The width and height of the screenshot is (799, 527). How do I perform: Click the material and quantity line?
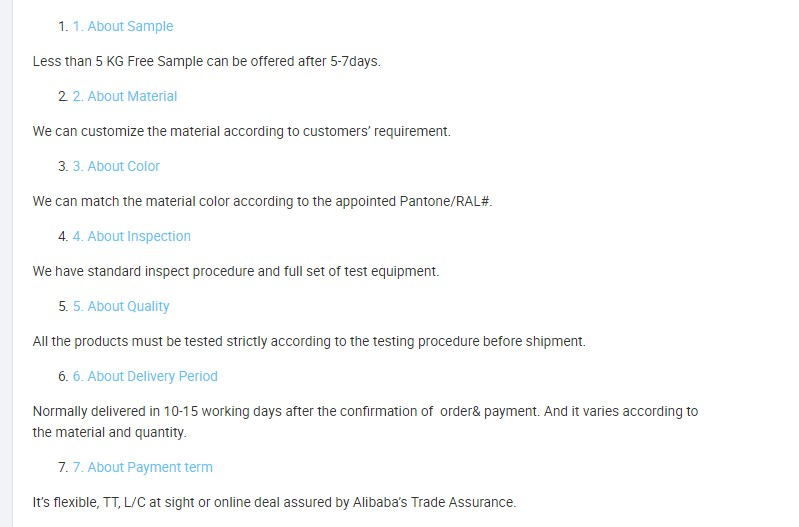pyautogui.click(x=110, y=432)
